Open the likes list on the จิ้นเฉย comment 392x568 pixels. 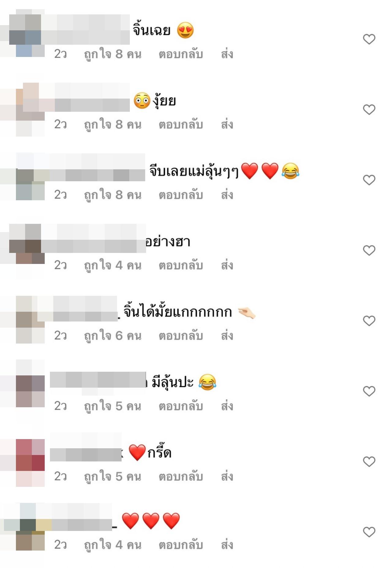(113, 55)
